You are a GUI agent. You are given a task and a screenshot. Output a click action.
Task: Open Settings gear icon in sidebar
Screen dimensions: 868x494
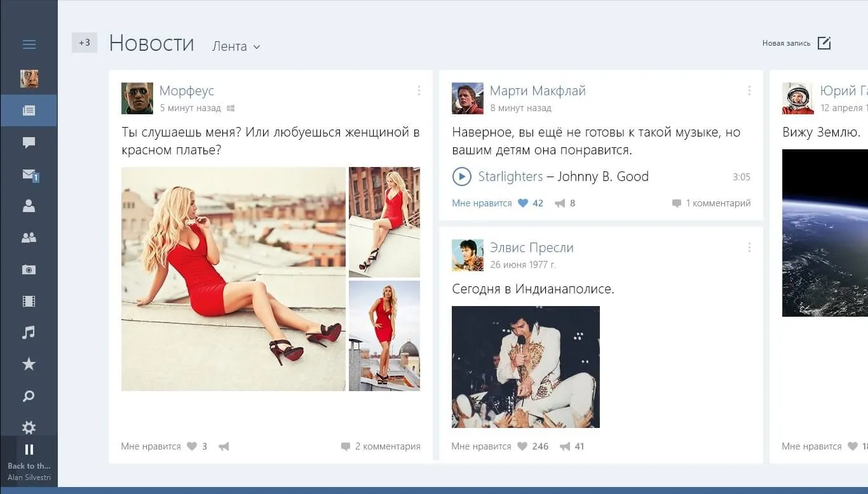point(29,427)
